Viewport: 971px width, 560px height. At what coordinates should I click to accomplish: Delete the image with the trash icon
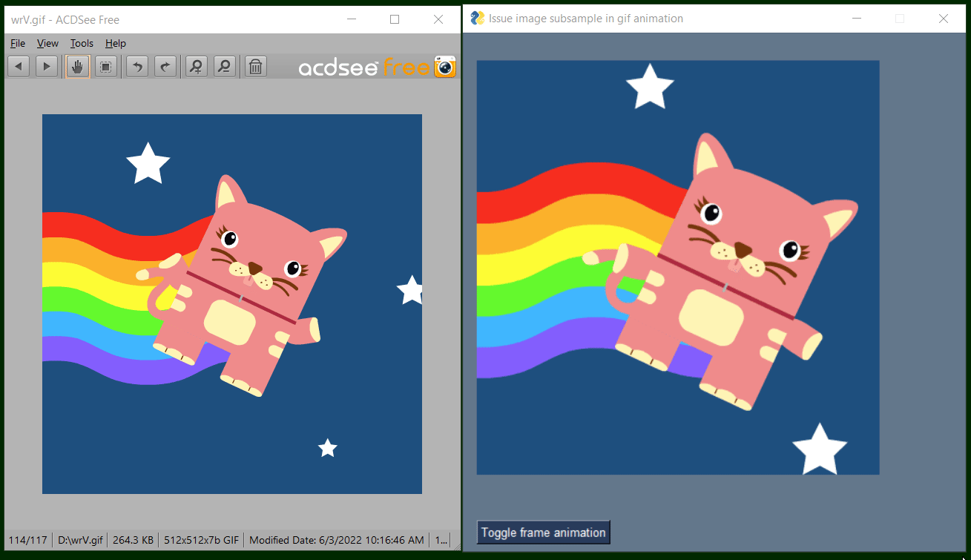254,66
